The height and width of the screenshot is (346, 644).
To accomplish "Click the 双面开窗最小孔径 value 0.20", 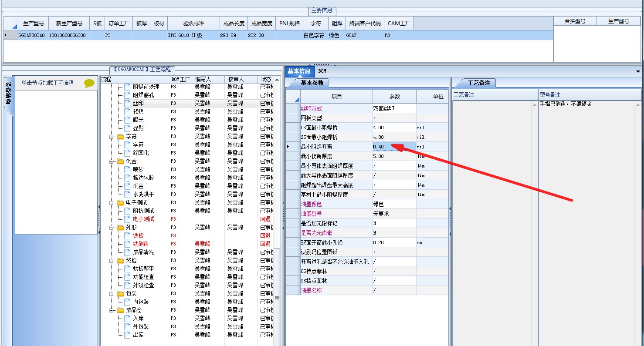I will point(394,242).
